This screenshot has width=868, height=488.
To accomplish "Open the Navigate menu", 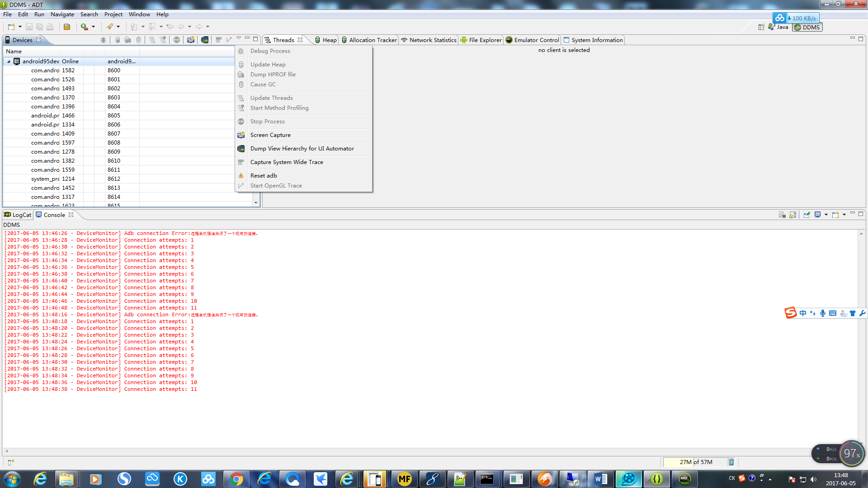I will (x=62, y=14).
